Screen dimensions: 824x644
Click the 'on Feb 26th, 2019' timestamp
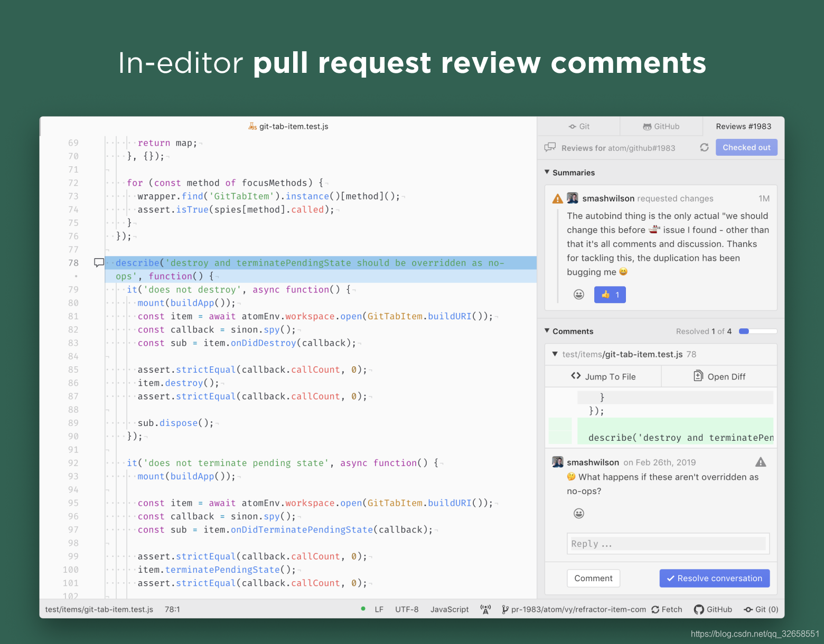click(659, 462)
